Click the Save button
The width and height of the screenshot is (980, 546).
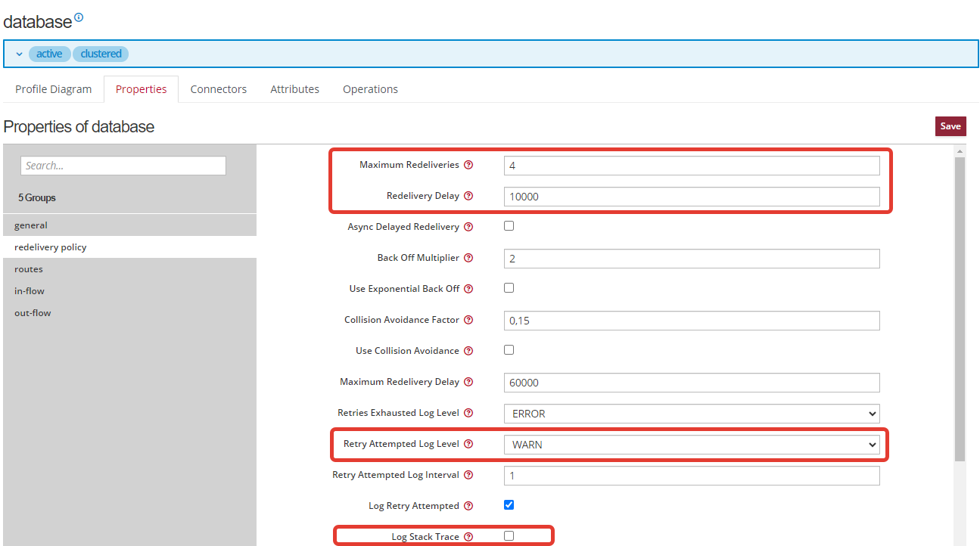[x=950, y=126]
